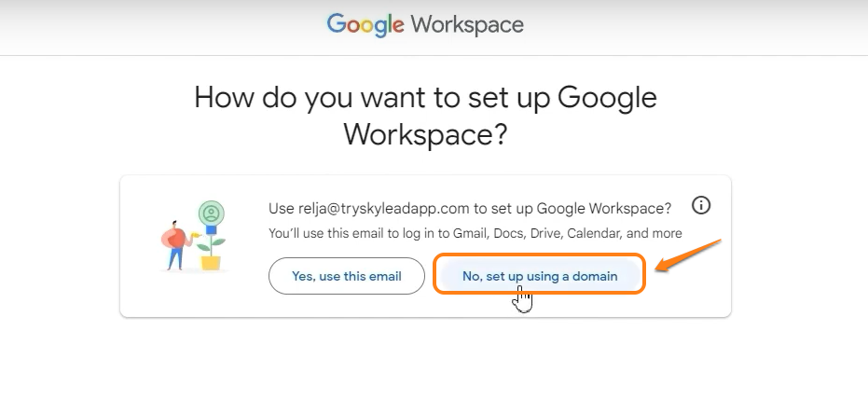Image resolution: width=868 pixels, height=399 pixels.
Task: Click the green profile avatar in the illustration
Action: [x=212, y=213]
